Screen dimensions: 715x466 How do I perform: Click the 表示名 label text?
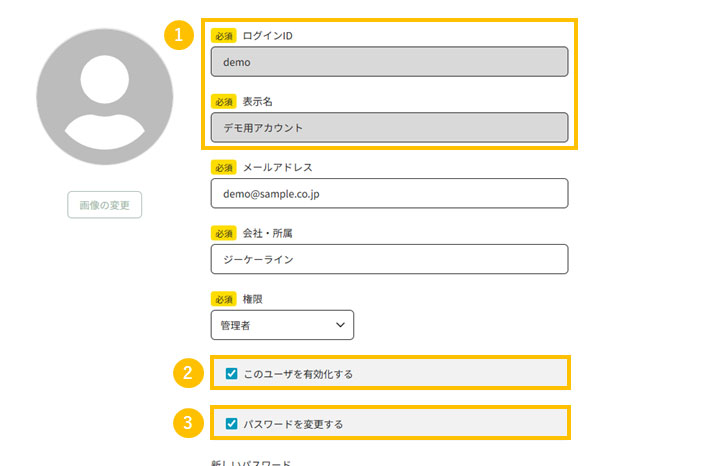(x=257, y=101)
